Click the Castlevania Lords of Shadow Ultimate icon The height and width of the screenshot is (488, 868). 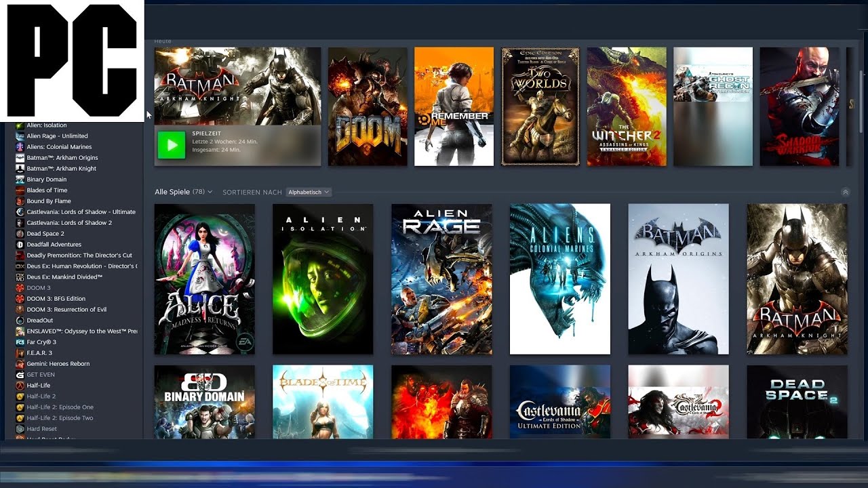point(20,212)
